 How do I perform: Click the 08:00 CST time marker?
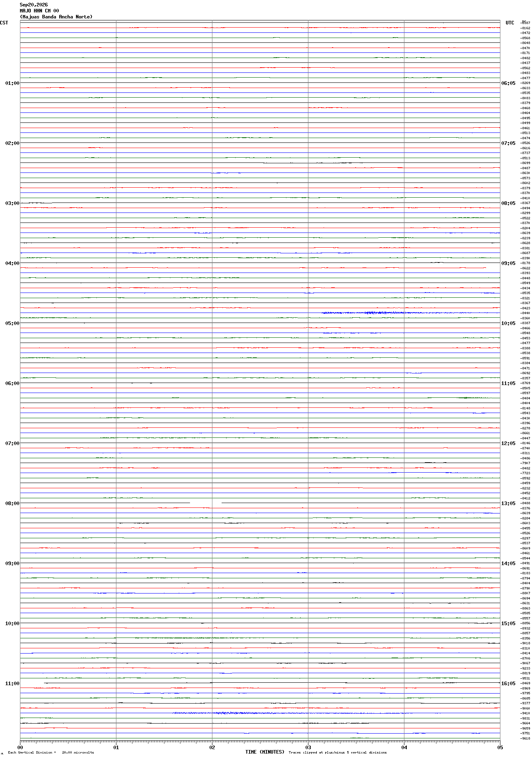[12, 503]
